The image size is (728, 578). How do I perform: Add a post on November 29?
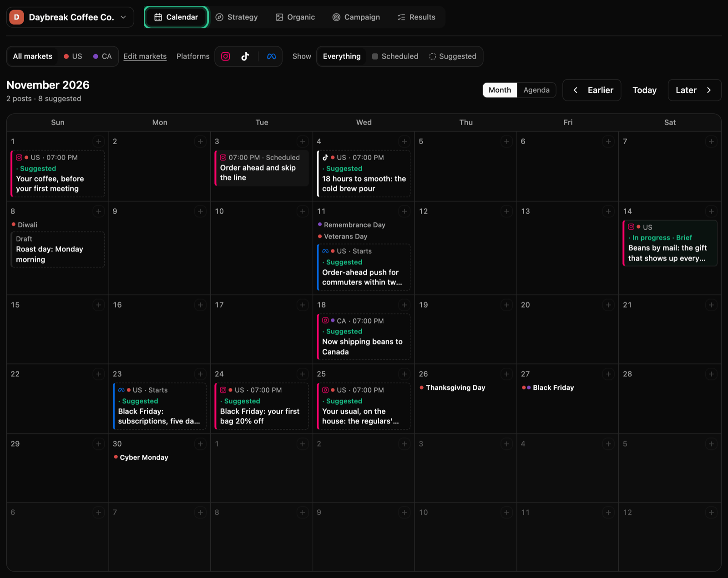click(x=98, y=443)
